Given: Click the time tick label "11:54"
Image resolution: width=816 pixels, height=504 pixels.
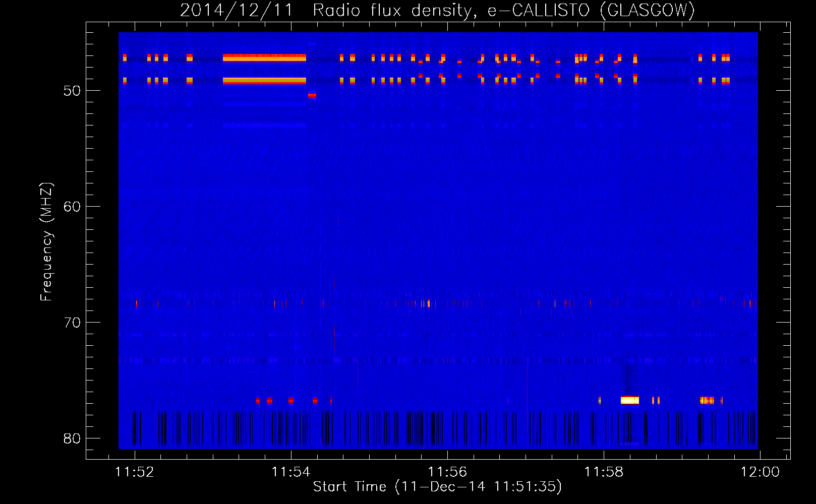Looking at the screenshot, I should tap(291, 472).
